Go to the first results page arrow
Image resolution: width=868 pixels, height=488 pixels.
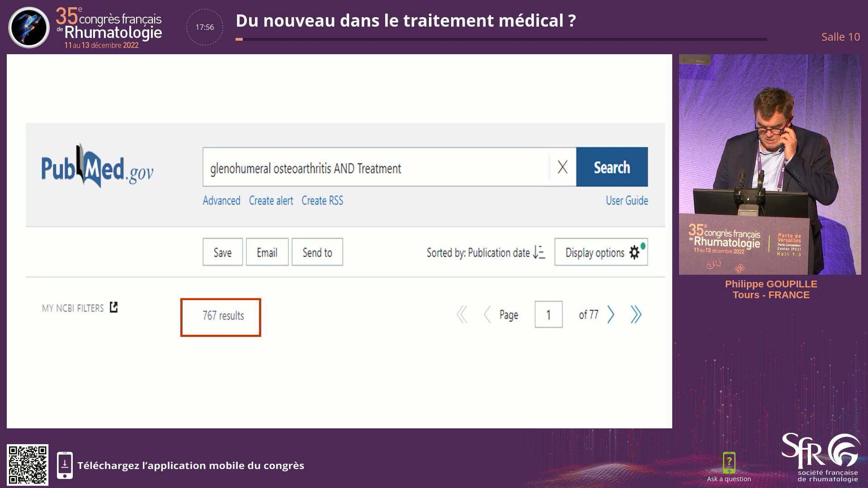coord(462,314)
